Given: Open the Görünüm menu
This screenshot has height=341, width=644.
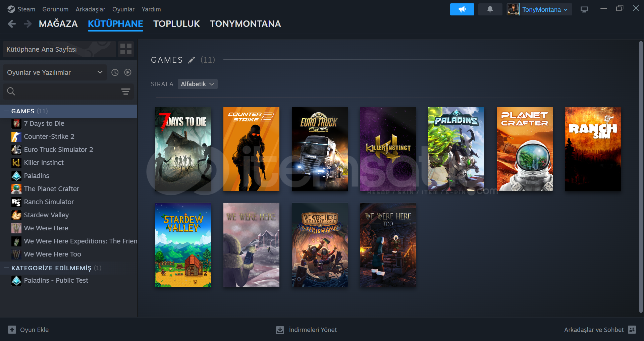Looking at the screenshot, I should (x=55, y=9).
